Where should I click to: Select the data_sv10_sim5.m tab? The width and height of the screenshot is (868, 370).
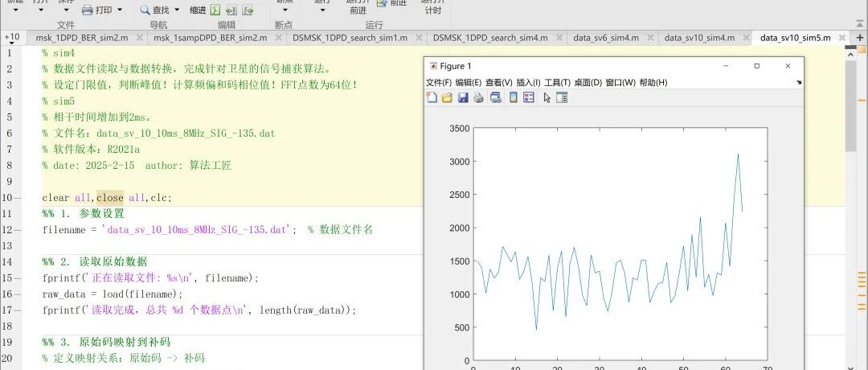pyautogui.click(x=796, y=39)
